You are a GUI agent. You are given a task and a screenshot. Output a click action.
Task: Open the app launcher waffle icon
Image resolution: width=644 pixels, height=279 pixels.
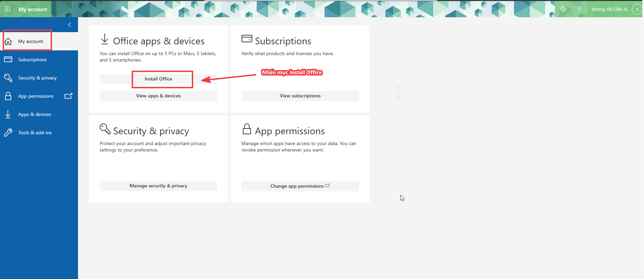pos(8,9)
